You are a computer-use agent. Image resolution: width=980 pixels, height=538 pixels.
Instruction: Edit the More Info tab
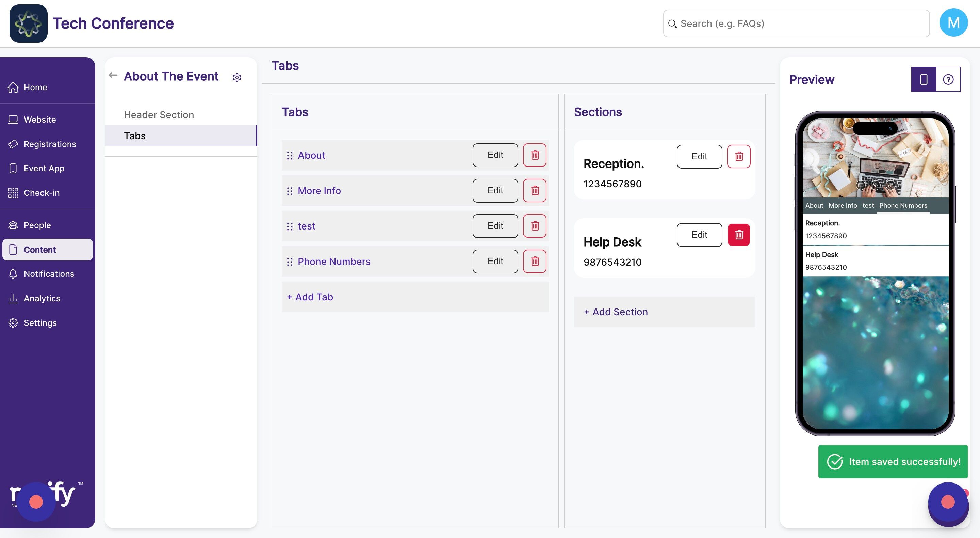point(495,190)
